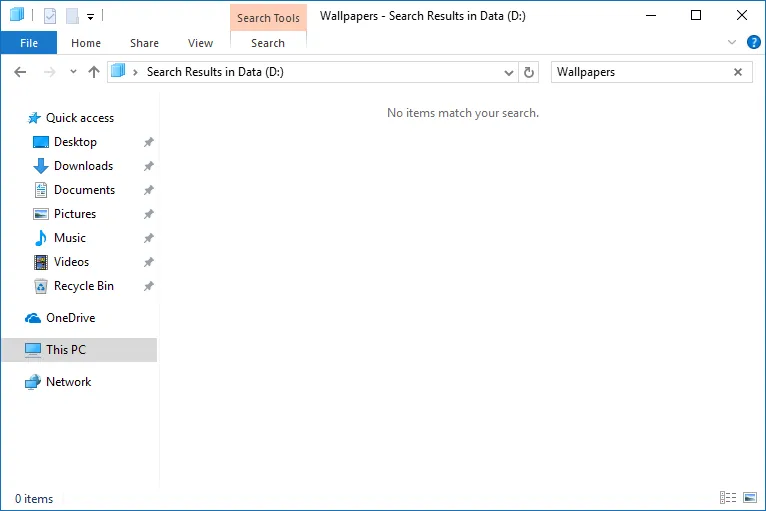
Task: Select the Search Tools contextual tab
Action: 268,18
